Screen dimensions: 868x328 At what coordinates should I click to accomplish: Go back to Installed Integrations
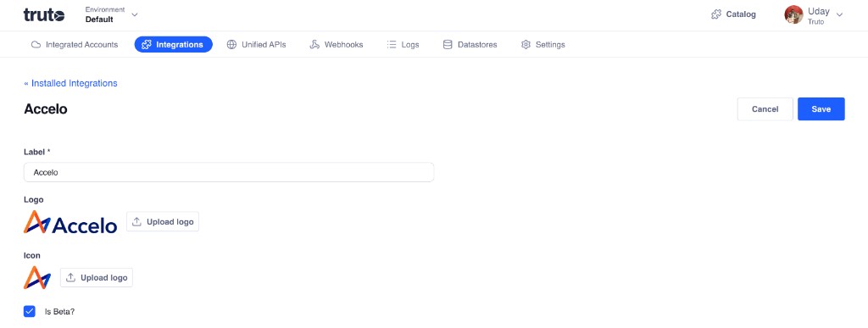(70, 83)
